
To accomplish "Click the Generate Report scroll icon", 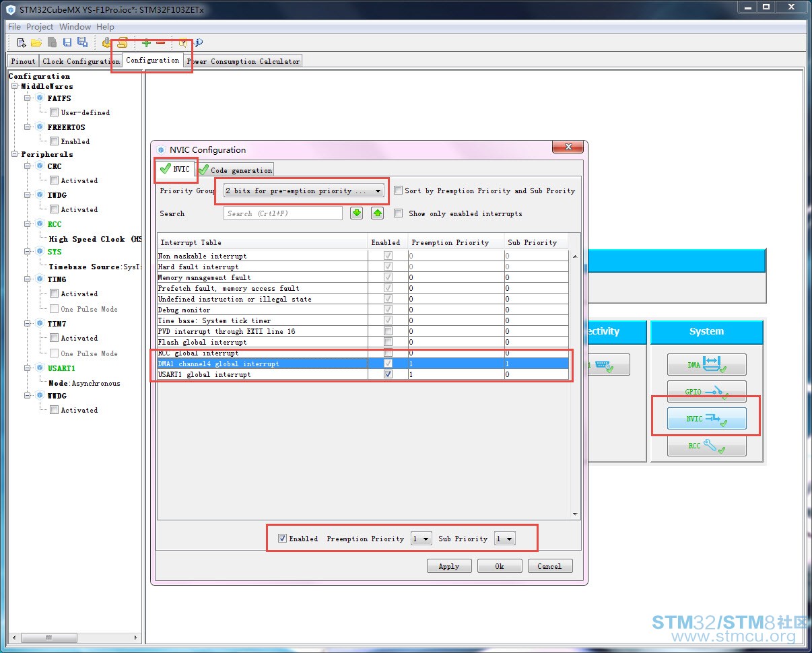I will click(122, 42).
